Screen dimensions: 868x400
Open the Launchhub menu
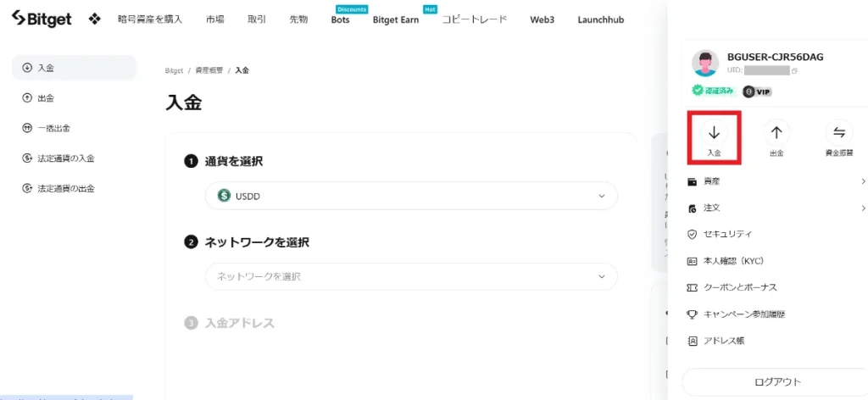(x=601, y=20)
